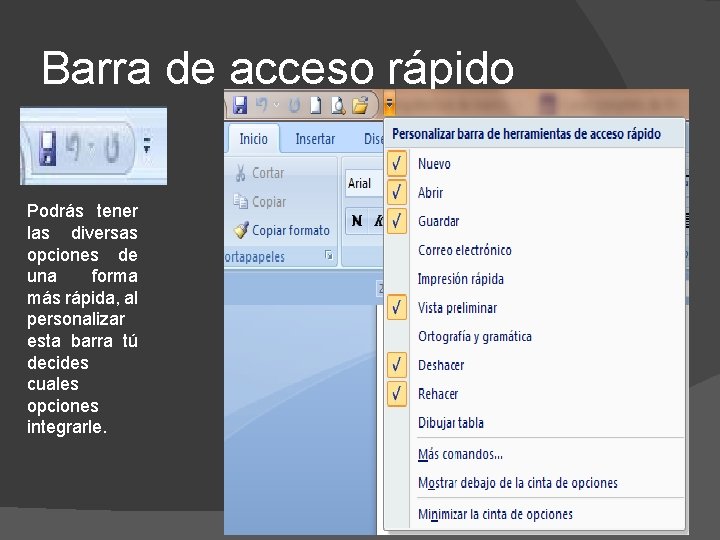
Task: Enable the Dibujar tabla option
Action: [535, 422]
